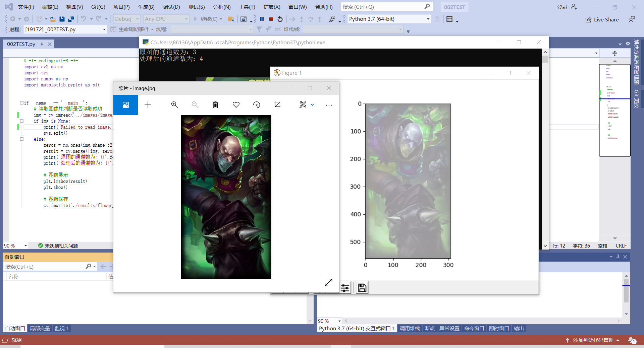Click Live Share in the top right
This screenshot has height=348, width=644.
pyautogui.click(x=602, y=20)
